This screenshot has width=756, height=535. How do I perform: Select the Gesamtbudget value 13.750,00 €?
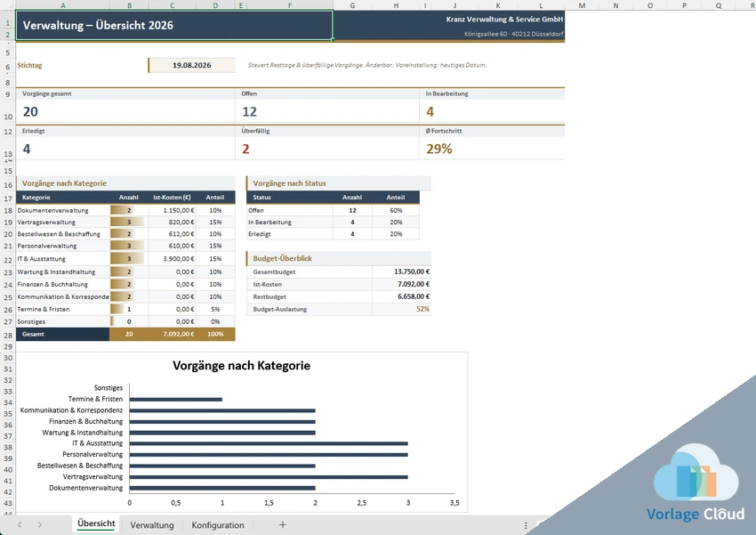401,272
